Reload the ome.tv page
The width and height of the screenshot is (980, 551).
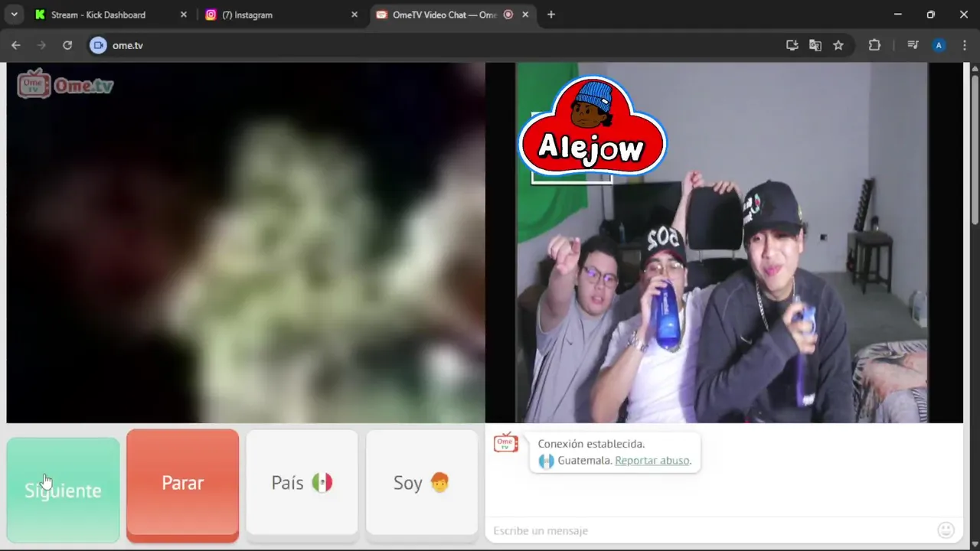67,45
